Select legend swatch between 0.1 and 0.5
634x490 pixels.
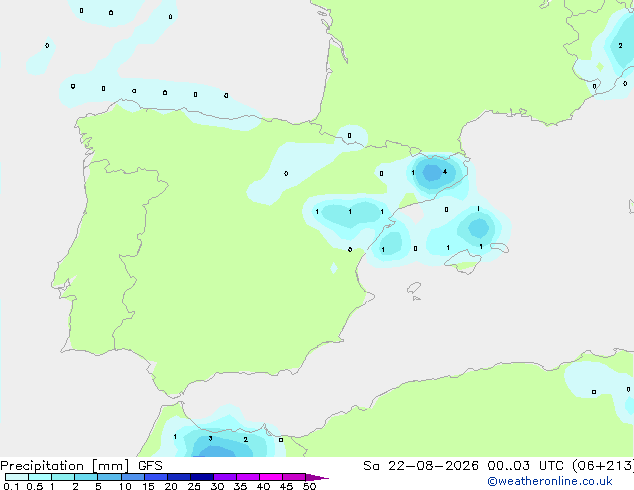[x=17, y=477]
